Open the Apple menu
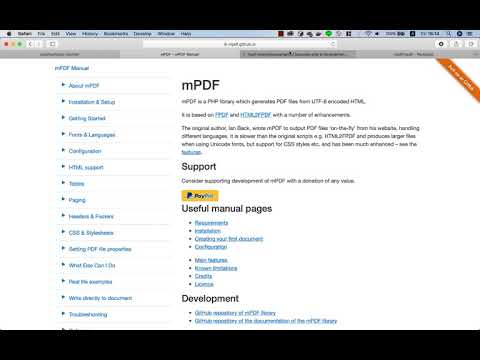 (9, 34)
